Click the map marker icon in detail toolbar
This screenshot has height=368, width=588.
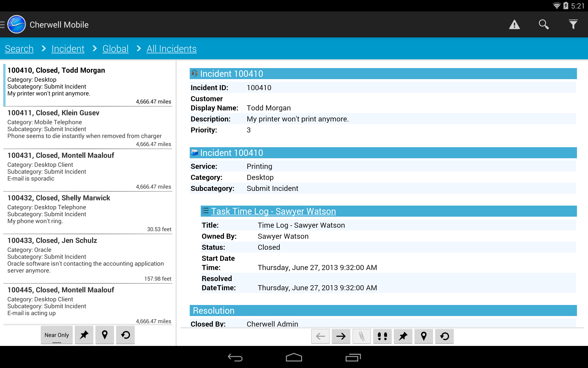click(x=424, y=336)
